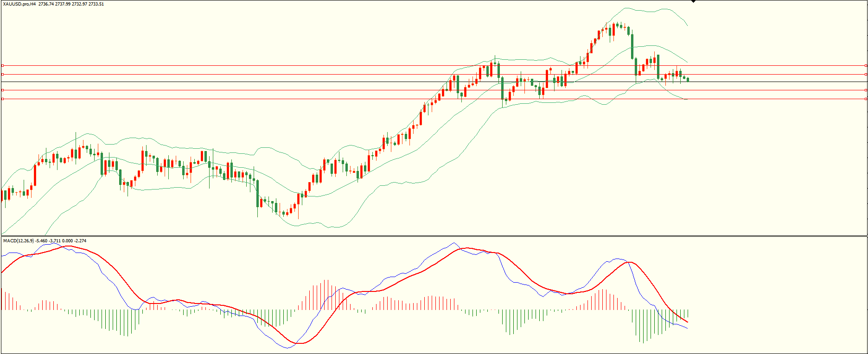Click the open price value 2736.74
Viewport: 868px width, 354px height.
coord(46,4)
